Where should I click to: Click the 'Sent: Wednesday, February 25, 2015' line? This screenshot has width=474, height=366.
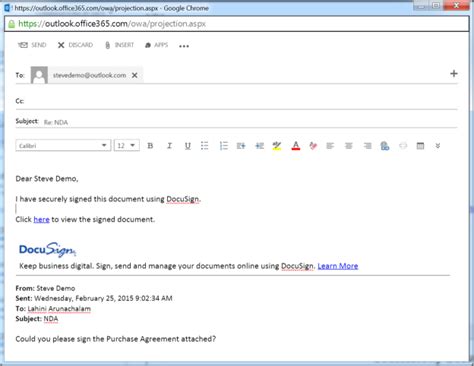coord(94,298)
